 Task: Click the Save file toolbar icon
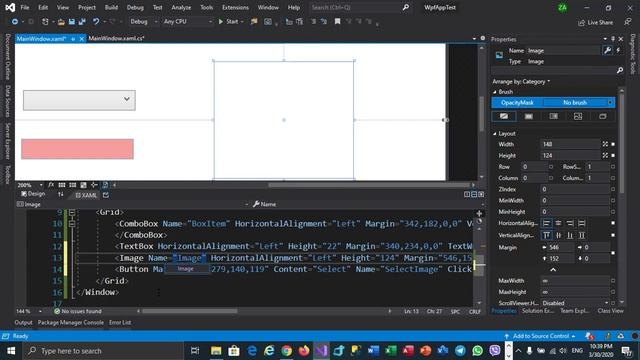(x=72, y=22)
